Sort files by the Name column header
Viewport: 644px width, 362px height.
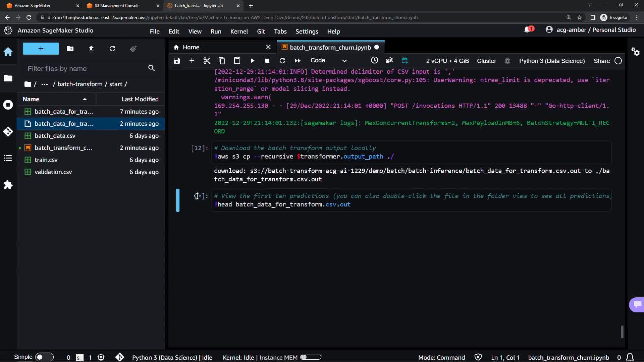(31, 99)
